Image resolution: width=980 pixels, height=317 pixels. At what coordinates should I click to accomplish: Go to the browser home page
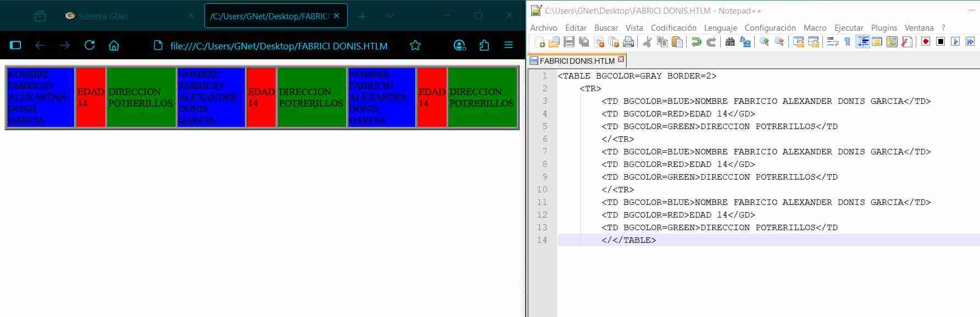(x=114, y=46)
